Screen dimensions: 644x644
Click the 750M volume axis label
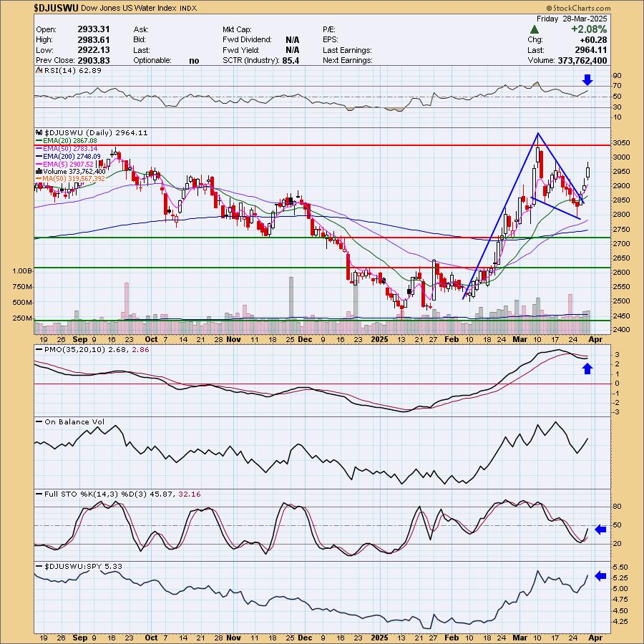23,287
